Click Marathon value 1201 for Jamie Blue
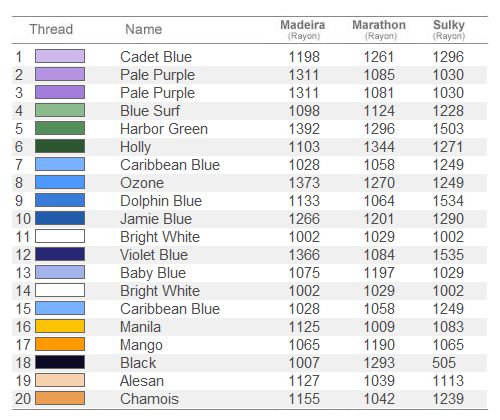Viewport: 500px width, 420px height. 379,219
